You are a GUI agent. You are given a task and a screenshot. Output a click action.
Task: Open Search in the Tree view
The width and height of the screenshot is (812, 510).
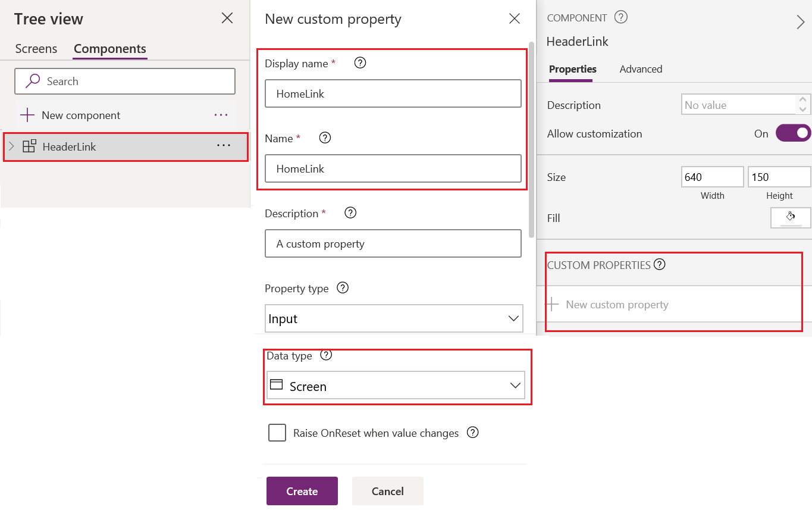coord(124,81)
